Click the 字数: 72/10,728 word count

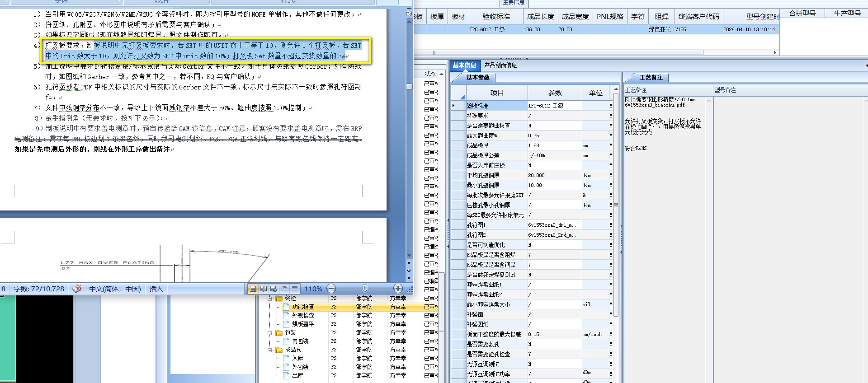[x=39, y=289]
